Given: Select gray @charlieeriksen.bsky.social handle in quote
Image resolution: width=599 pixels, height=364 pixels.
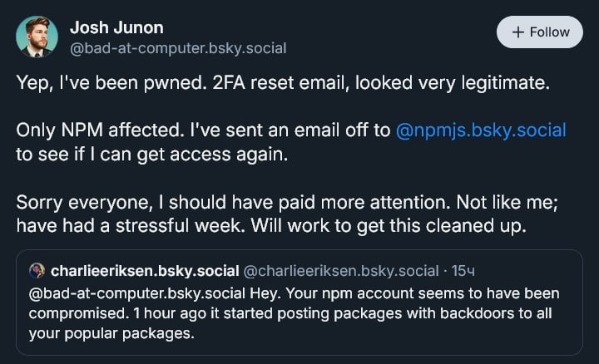Looking at the screenshot, I should point(340,271).
